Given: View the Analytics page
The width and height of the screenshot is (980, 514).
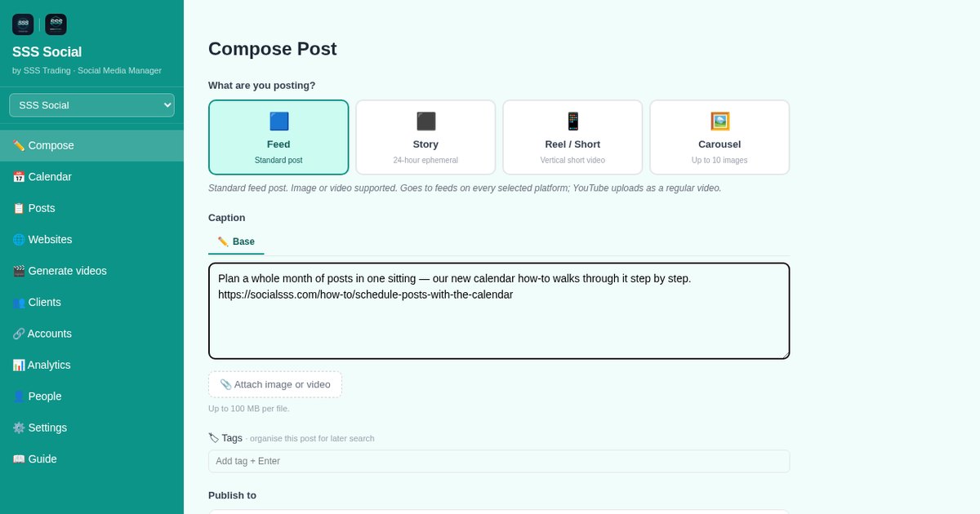Looking at the screenshot, I should 91,365.
